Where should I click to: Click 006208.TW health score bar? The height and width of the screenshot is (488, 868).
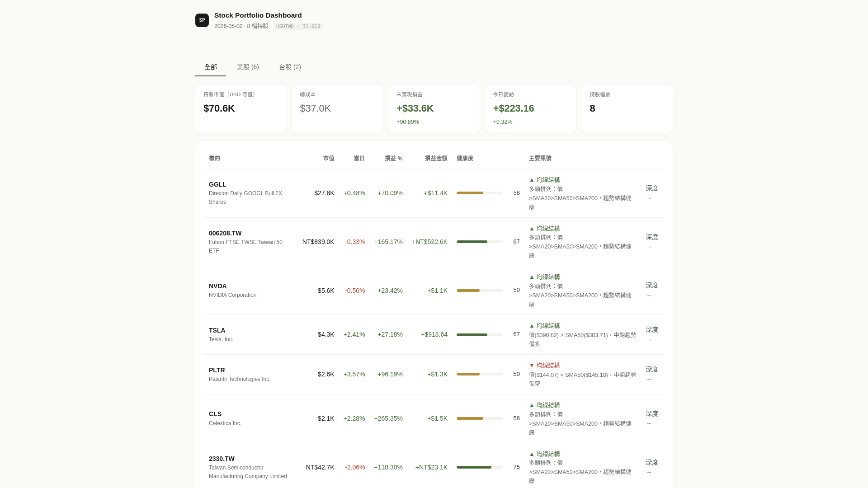pos(479,242)
